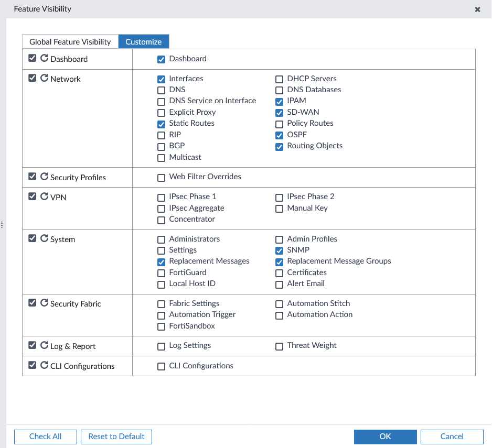Image resolution: width=492 pixels, height=448 pixels.
Task: Uncheck the Log & Report category checkbox
Action: click(33, 345)
